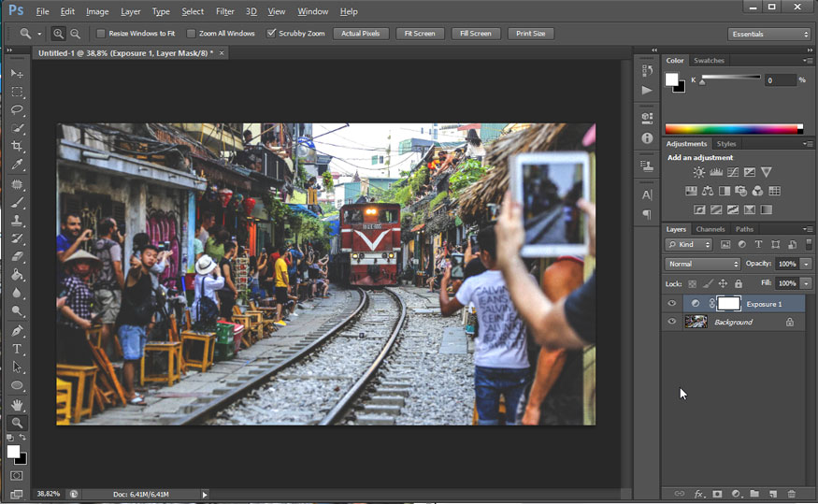Add a Levels adjustment
The image size is (818, 504).
click(716, 172)
